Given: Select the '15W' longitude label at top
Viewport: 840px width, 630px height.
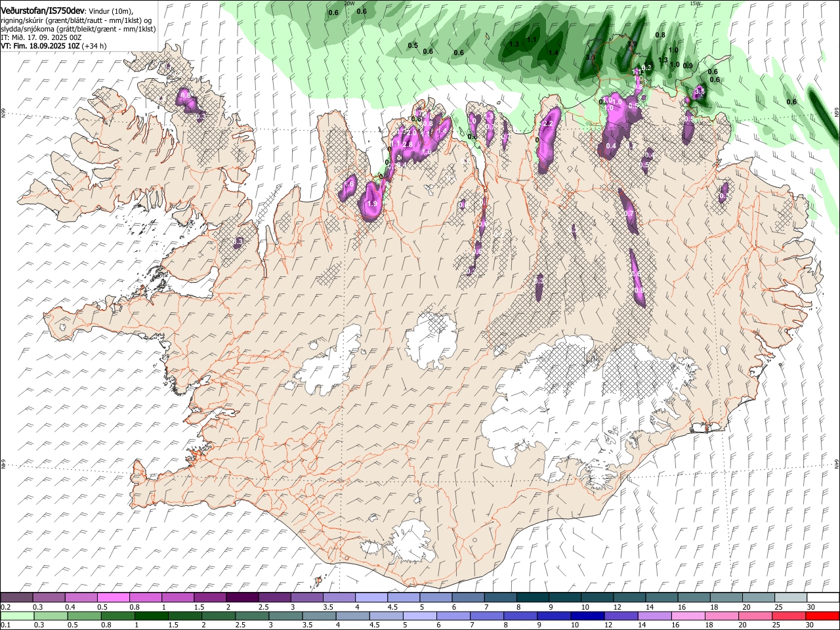Looking at the screenshot, I should [695, 3].
